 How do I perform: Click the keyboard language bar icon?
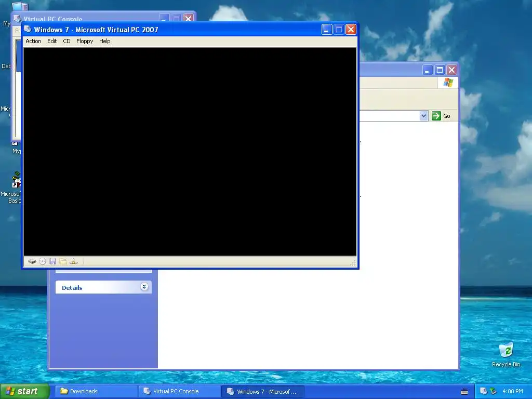coord(464,392)
